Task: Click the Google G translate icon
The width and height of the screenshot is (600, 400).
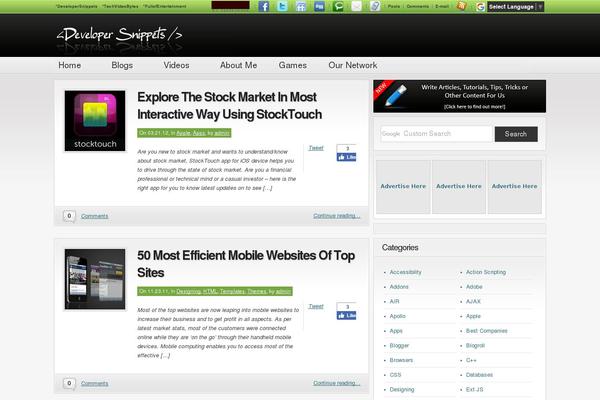Action: point(480,7)
